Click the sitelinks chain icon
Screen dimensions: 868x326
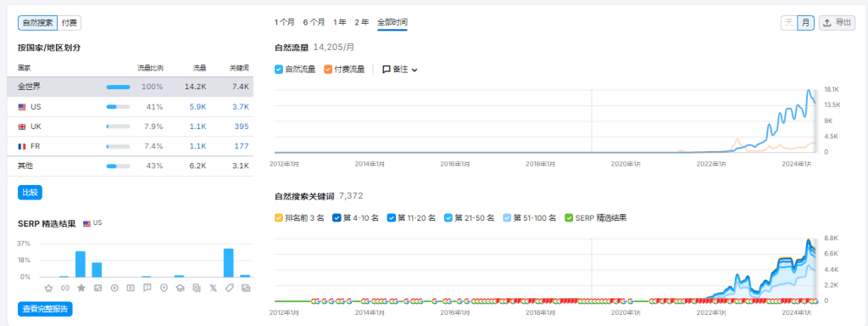click(64, 288)
